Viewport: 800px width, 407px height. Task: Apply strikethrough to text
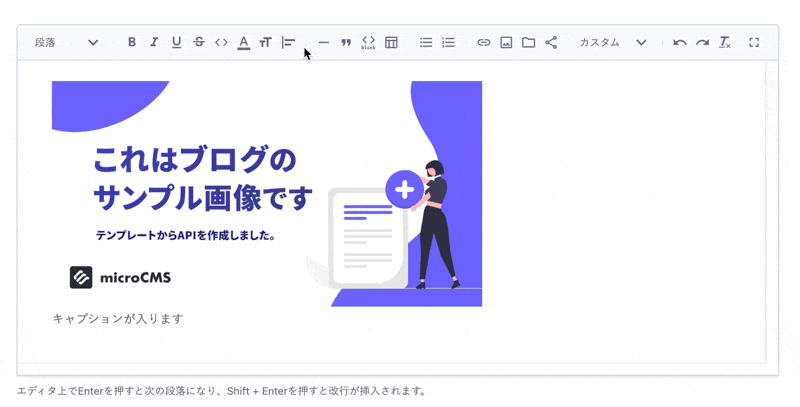click(199, 43)
